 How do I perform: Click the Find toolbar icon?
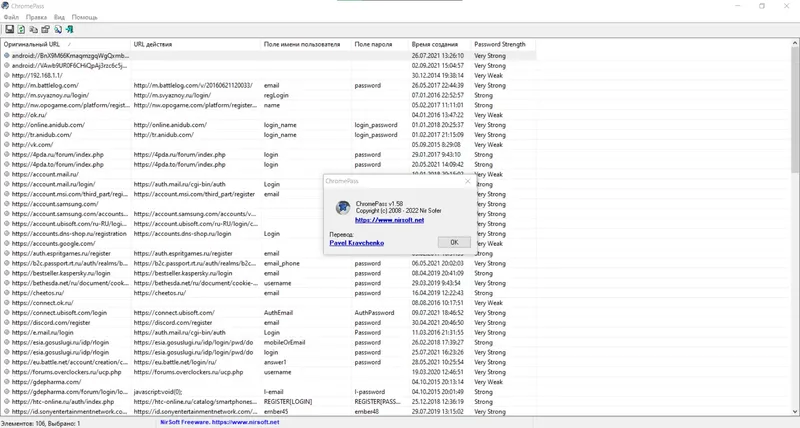[57, 30]
